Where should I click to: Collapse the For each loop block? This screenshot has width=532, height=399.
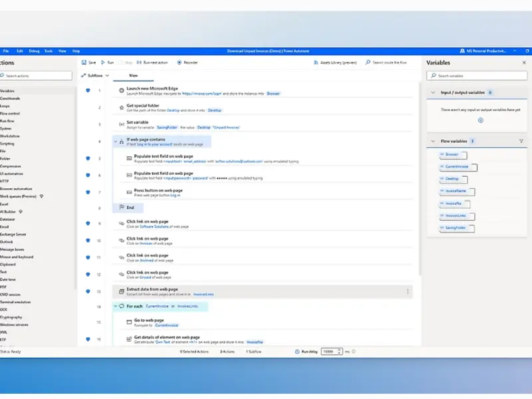pos(114,307)
